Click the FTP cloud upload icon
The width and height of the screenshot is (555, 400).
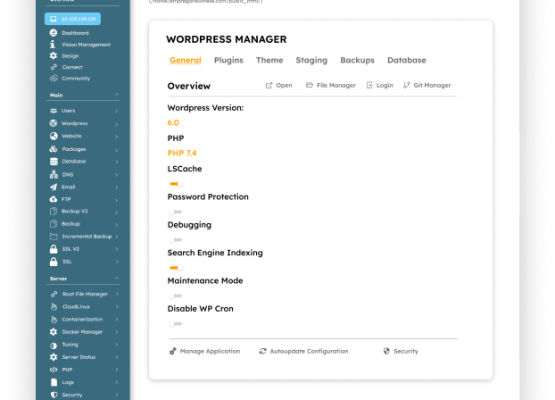click(53, 199)
